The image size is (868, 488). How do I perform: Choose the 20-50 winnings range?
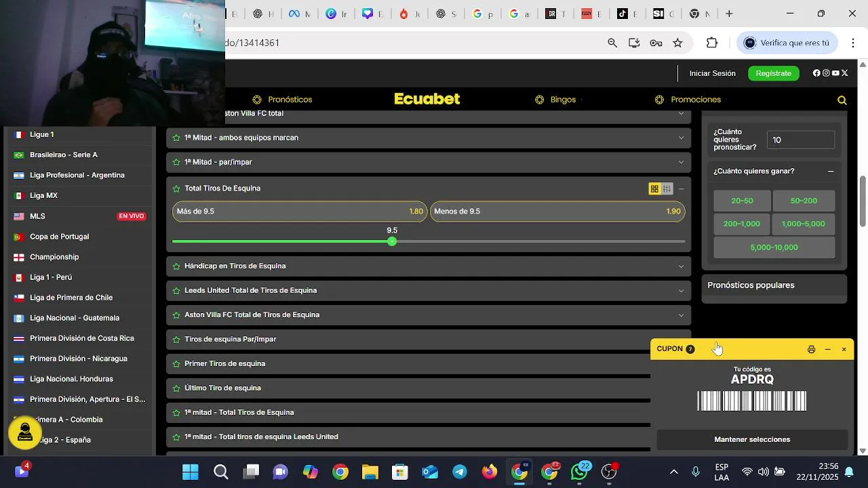pyautogui.click(x=742, y=201)
